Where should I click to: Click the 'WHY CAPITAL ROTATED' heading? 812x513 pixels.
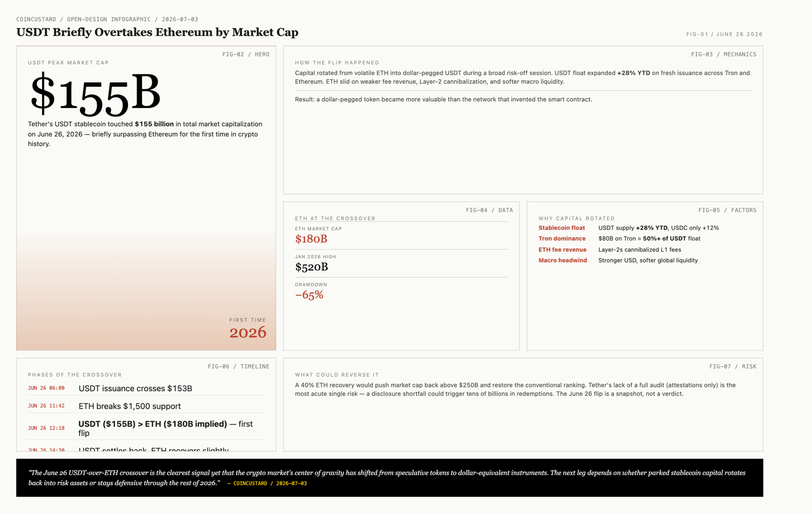click(x=577, y=218)
